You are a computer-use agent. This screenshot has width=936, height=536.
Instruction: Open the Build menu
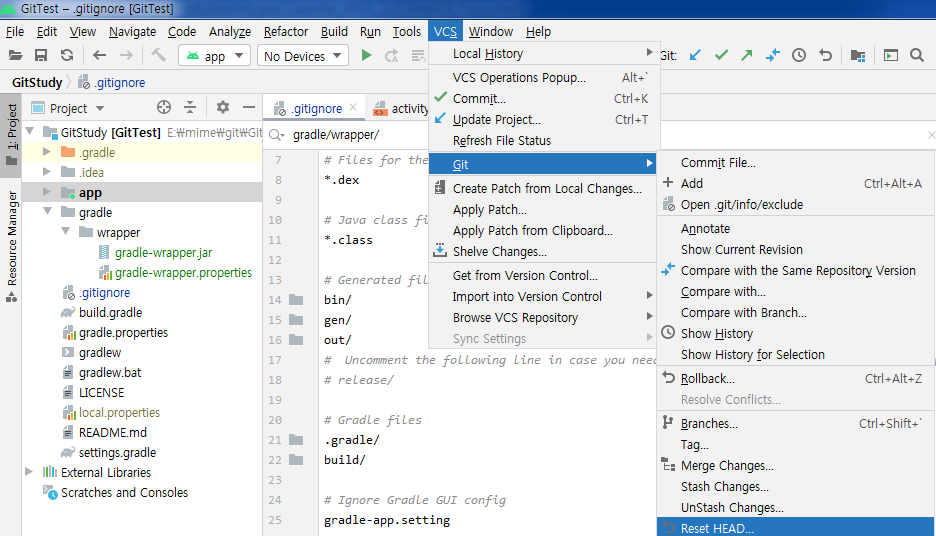pos(334,32)
